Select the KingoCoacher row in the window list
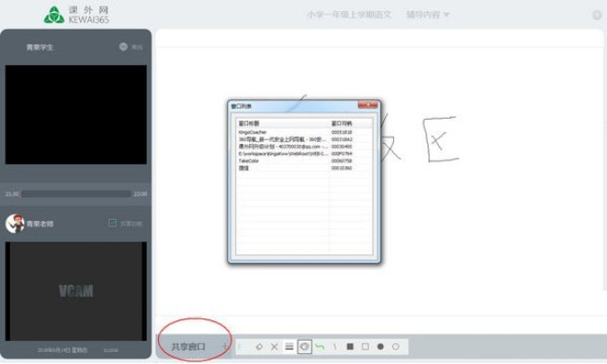Screen dimensions: 607x364 tap(304, 132)
